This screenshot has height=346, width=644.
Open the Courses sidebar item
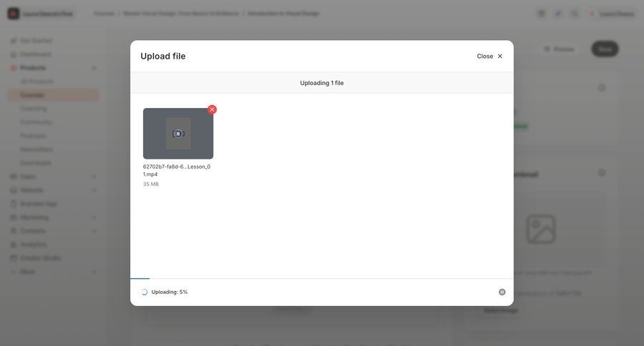pos(32,95)
